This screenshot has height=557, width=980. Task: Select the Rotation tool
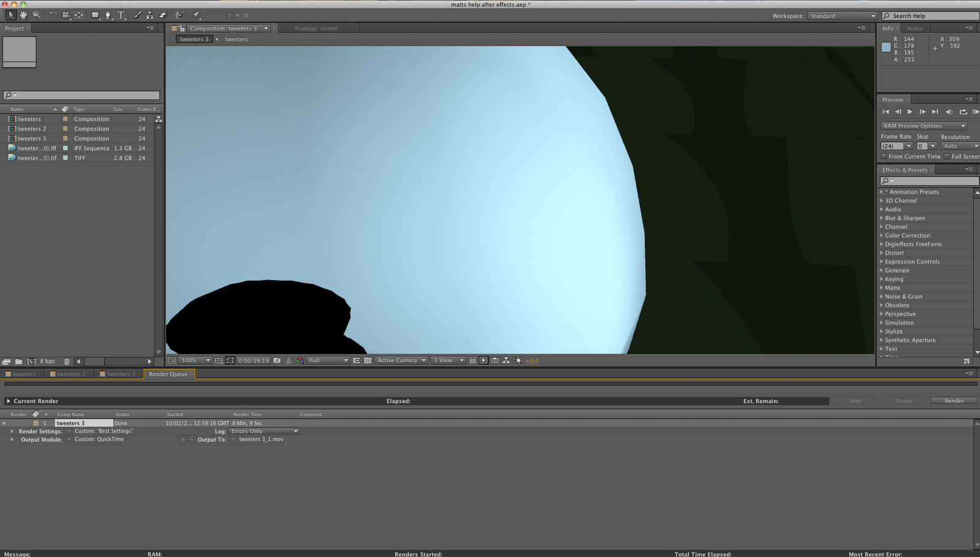point(53,15)
